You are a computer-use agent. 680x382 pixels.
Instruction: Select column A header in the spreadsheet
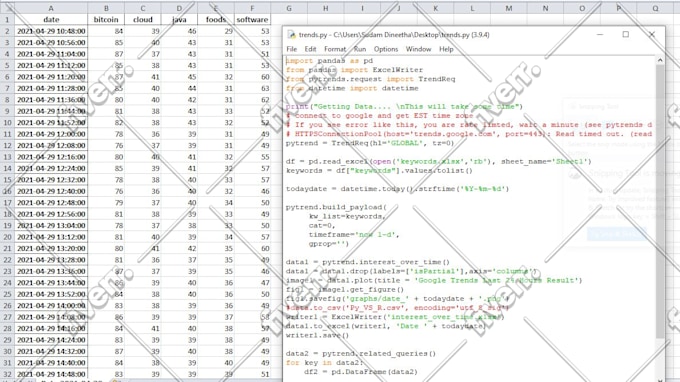[51, 8]
